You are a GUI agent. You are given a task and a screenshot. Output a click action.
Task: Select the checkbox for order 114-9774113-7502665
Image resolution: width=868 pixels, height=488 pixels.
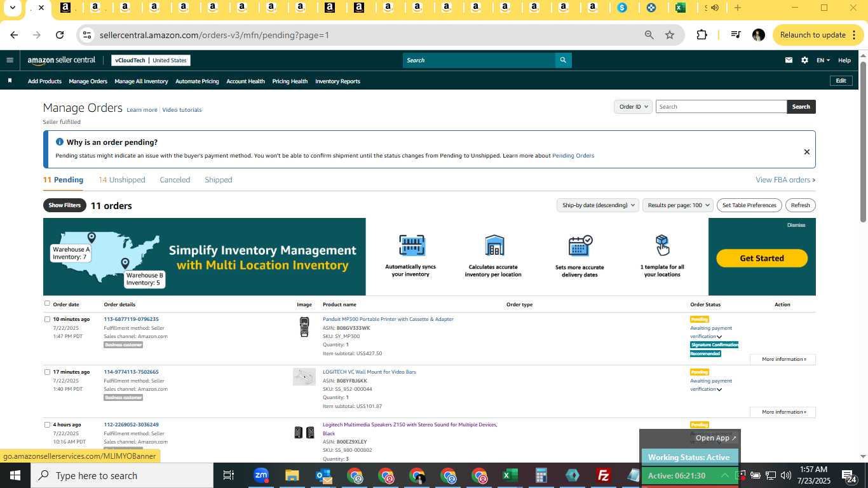pos(47,372)
